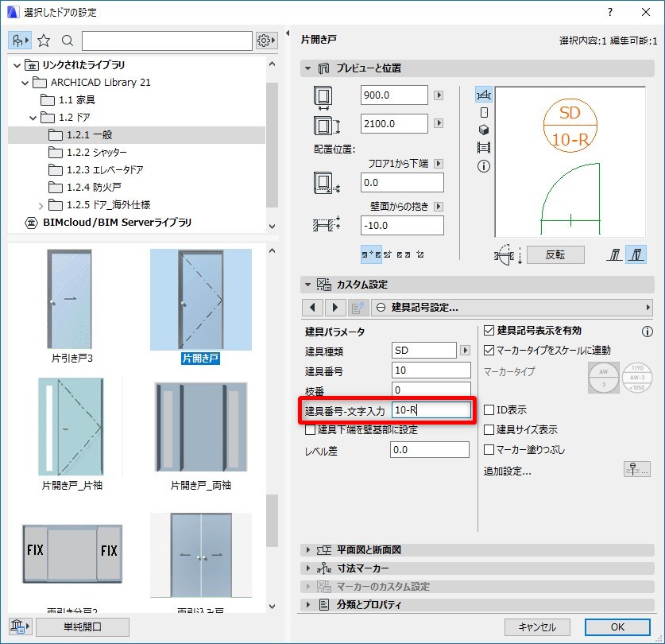The height and width of the screenshot is (644, 665).
Task: Click the 追加設定 additional settings icon
Action: coord(636,470)
